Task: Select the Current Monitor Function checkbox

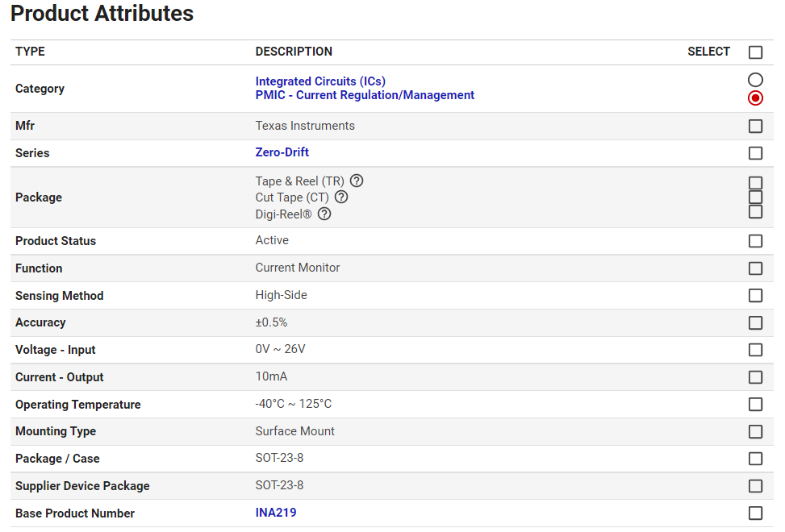Action: [x=755, y=268]
